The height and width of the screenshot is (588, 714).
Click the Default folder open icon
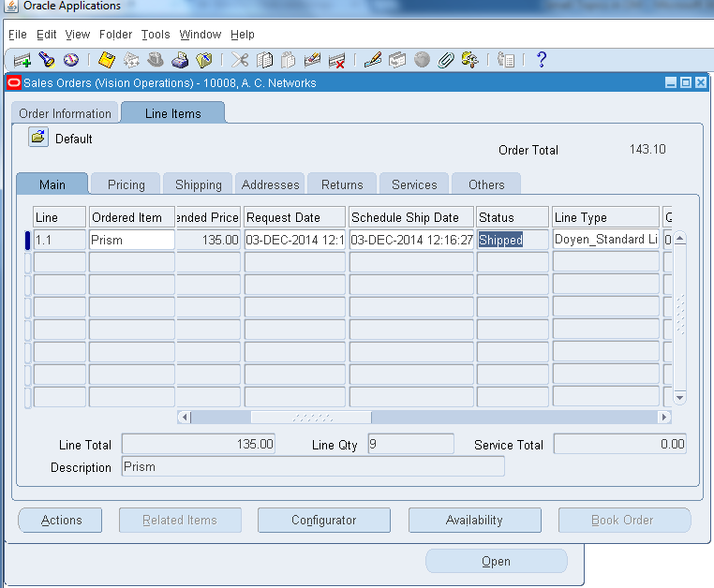pyautogui.click(x=38, y=137)
